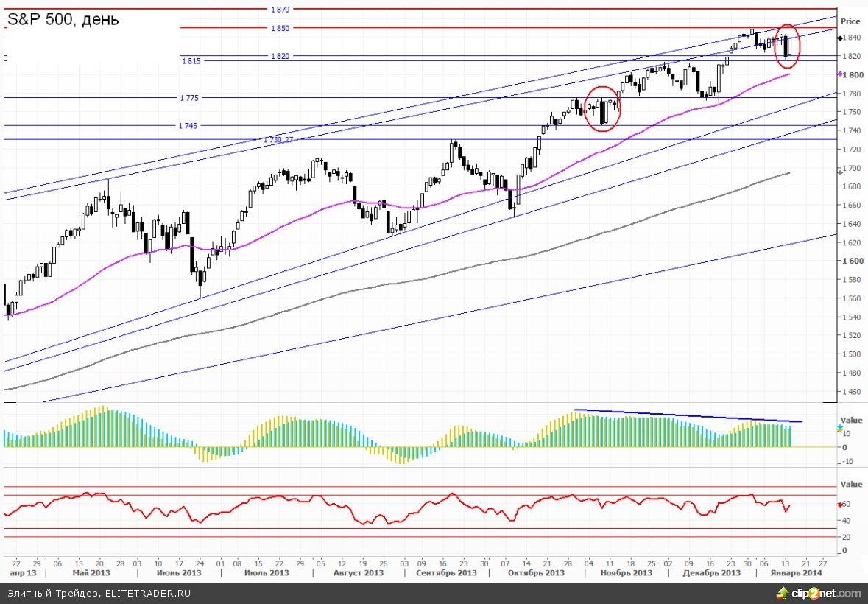Click the purple diamond marker at 1800
Image resolution: width=868 pixels, height=604 pixels.
pyautogui.click(x=841, y=74)
